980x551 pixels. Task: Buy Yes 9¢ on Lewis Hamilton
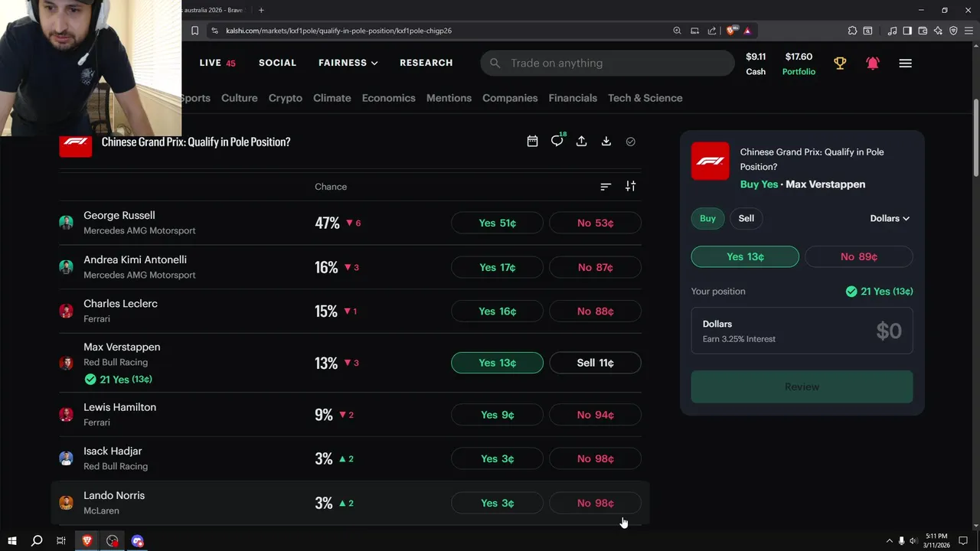coord(497,415)
